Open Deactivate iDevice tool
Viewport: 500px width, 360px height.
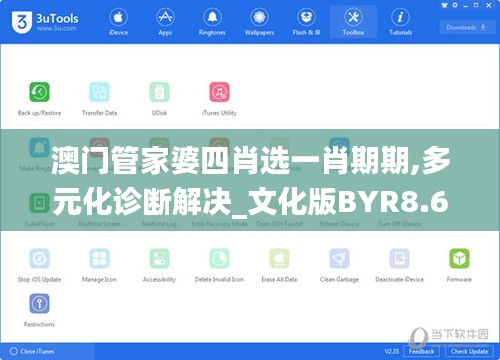399,265
